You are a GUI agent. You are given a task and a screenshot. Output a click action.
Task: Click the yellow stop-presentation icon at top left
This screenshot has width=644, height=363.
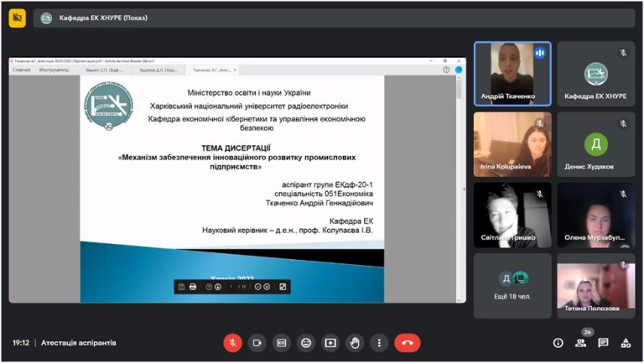click(x=17, y=18)
